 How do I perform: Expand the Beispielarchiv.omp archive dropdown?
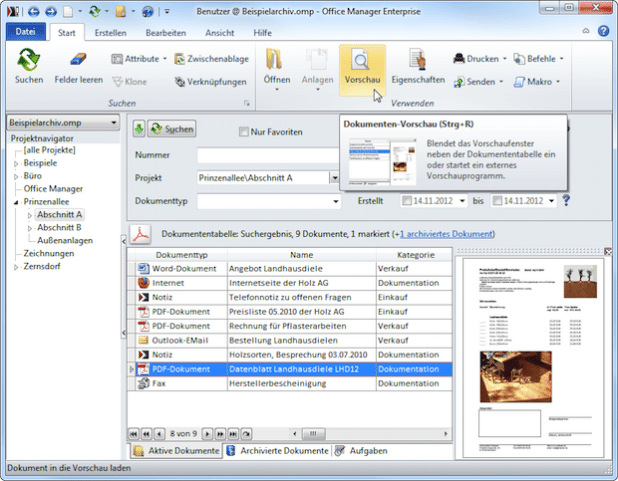[x=113, y=123]
